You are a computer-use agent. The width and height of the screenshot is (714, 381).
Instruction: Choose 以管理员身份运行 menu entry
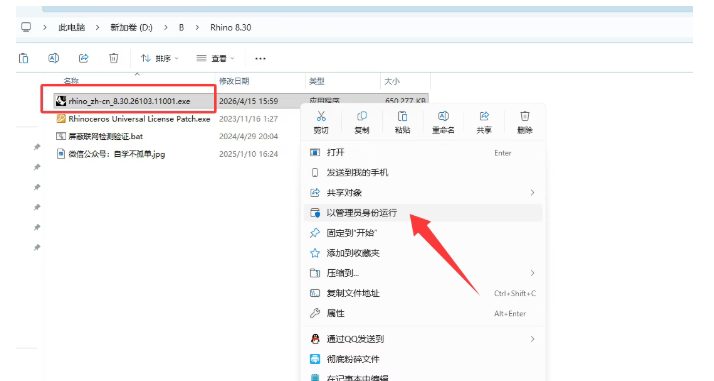[423, 213]
